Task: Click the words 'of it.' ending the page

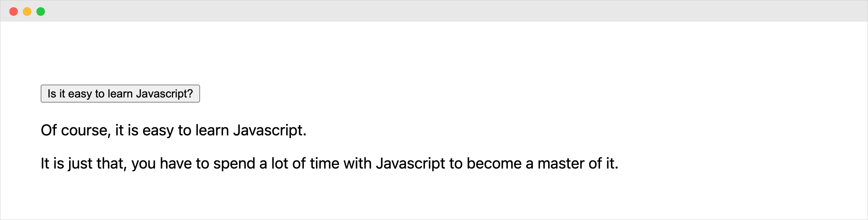Action: [604, 164]
